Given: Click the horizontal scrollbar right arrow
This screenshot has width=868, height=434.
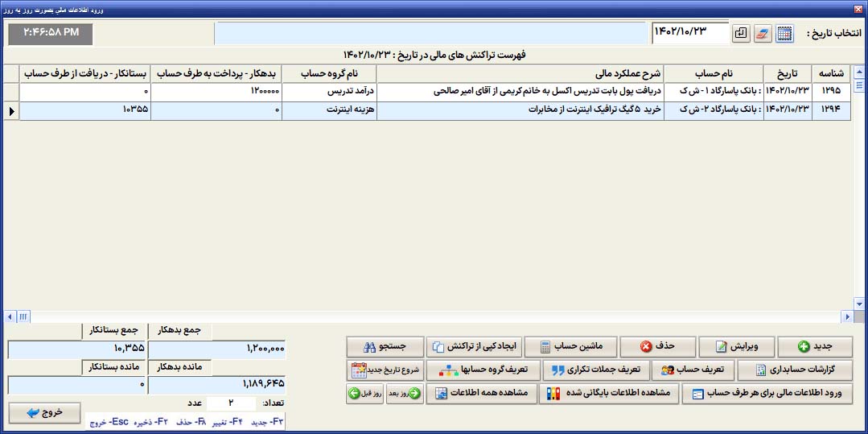Looking at the screenshot, I should coord(846,316).
